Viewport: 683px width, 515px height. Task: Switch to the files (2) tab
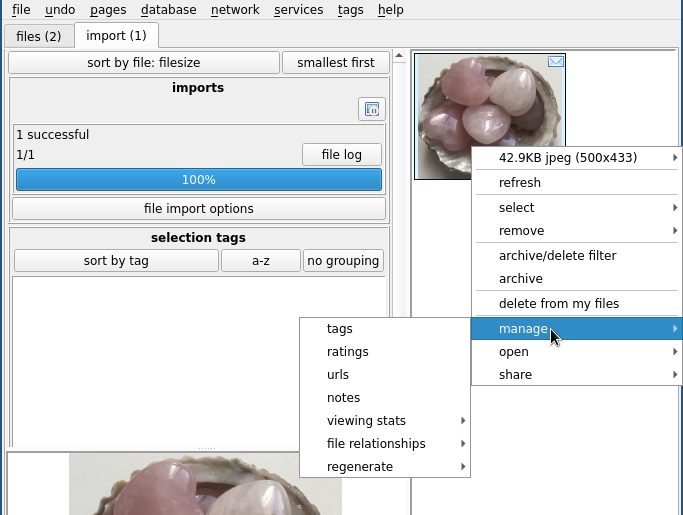tap(39, 36)
